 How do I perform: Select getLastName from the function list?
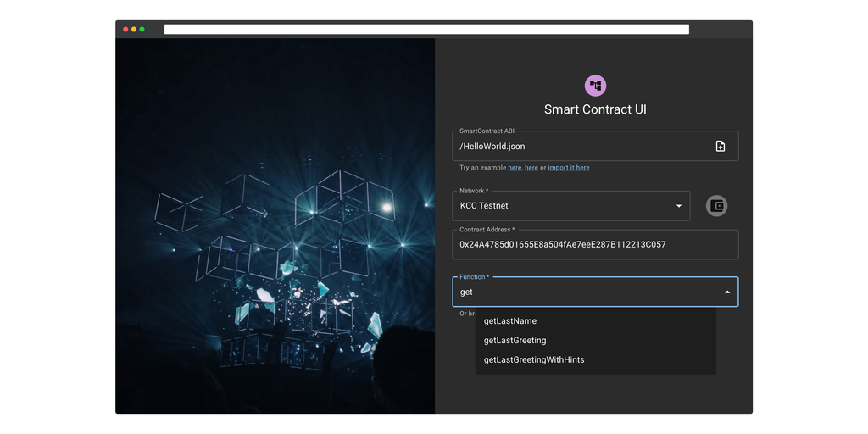tap(510, 321)
